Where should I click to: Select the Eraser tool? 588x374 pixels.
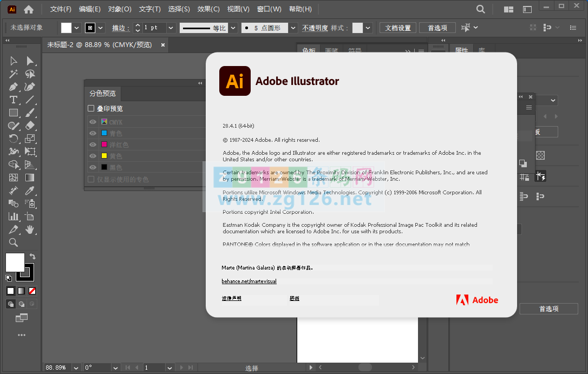tap(30, 126)
